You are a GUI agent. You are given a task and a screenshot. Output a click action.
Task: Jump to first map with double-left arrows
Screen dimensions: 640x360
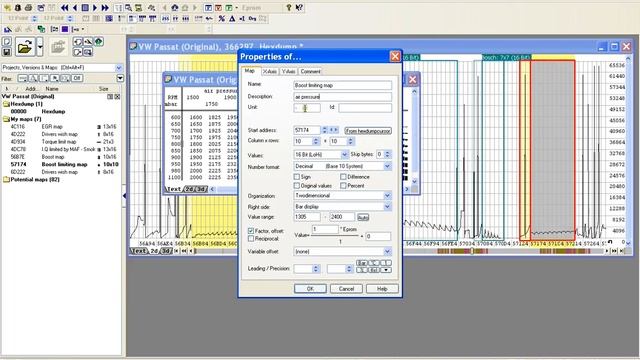pyautogui.click(x=64, y=7)
